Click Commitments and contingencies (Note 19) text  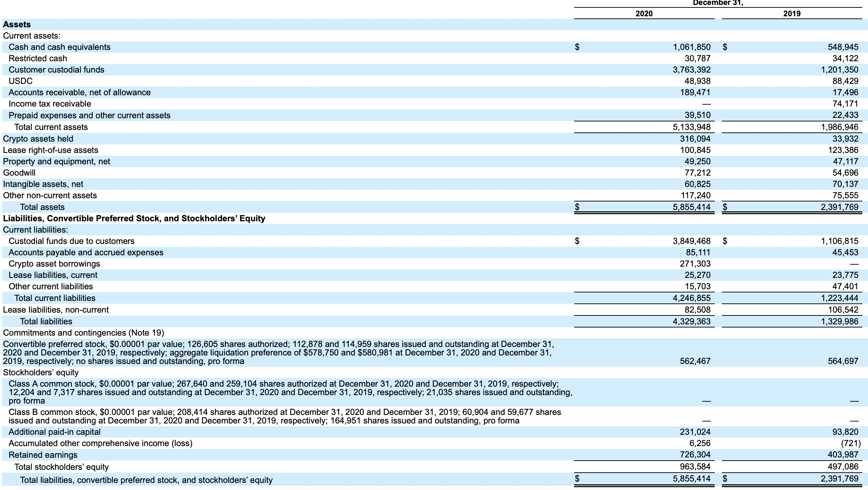click(84, 333)
